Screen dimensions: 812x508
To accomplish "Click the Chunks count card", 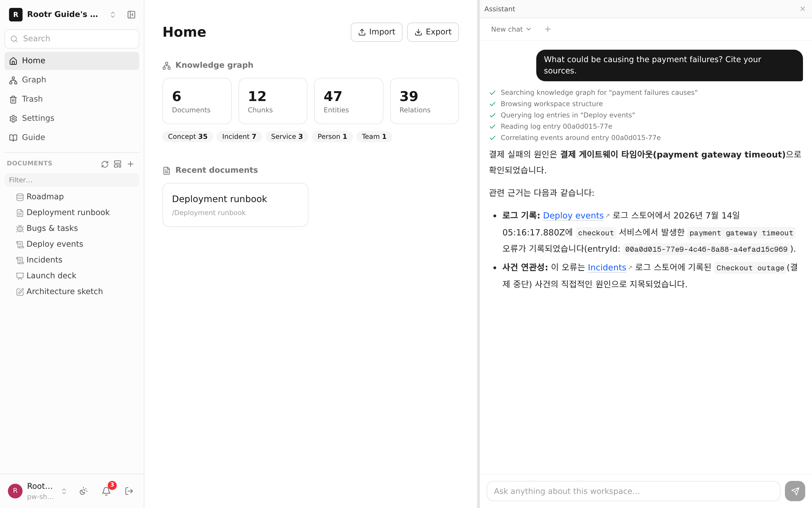I will click(x=273, y=101).
